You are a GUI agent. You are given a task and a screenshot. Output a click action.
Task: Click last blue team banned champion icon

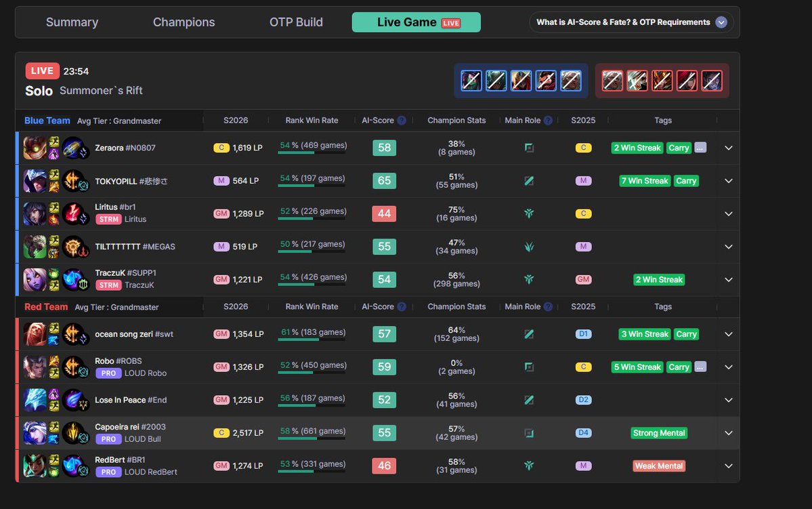571,81
